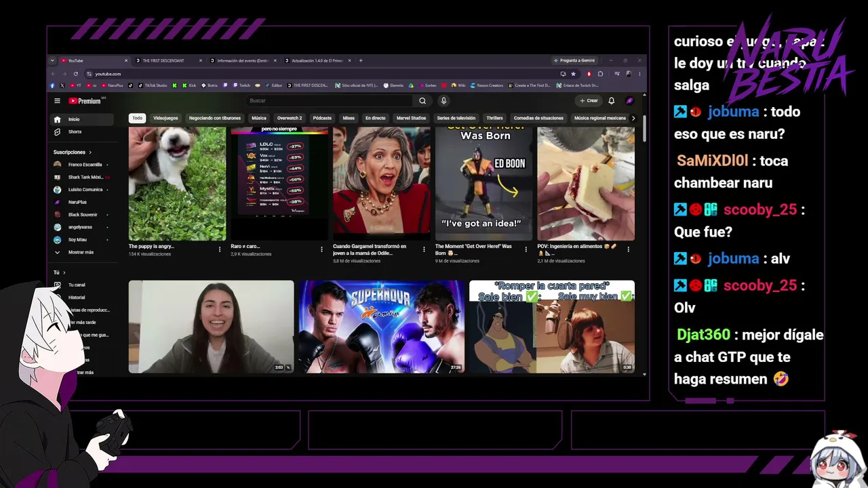
Task: Click the search magnifier button
Action: (422, 101)
